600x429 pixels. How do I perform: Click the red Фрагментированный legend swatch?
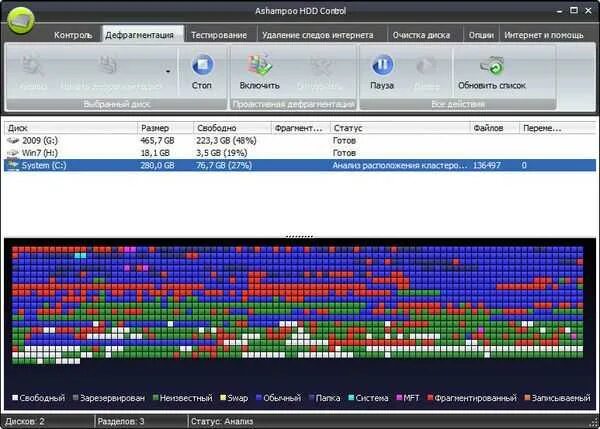point(430,398)
